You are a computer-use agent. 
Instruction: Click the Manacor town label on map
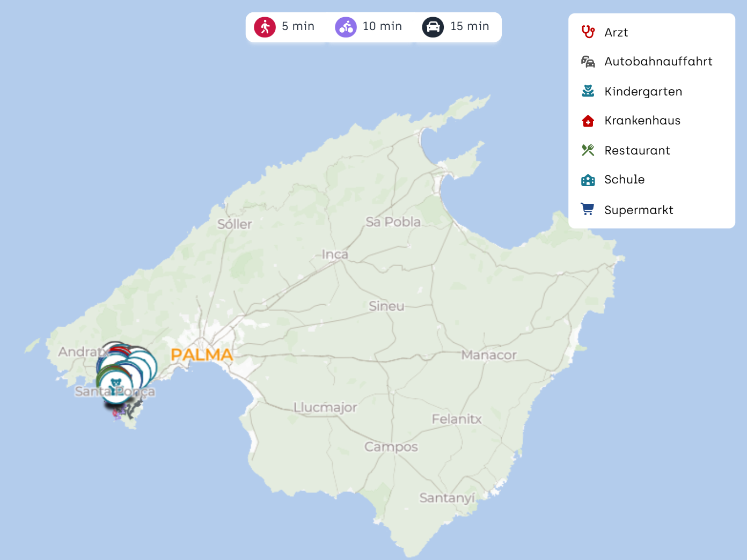click(489, 355)
